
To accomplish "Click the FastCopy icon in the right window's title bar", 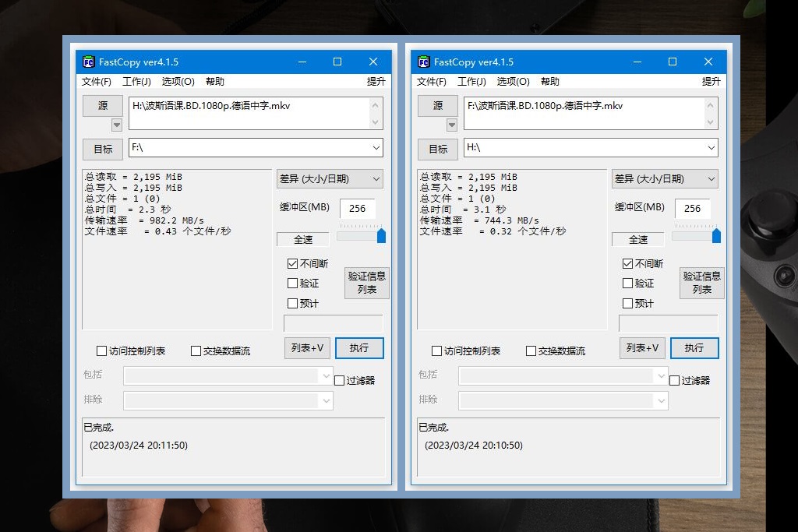I will 423,62.
